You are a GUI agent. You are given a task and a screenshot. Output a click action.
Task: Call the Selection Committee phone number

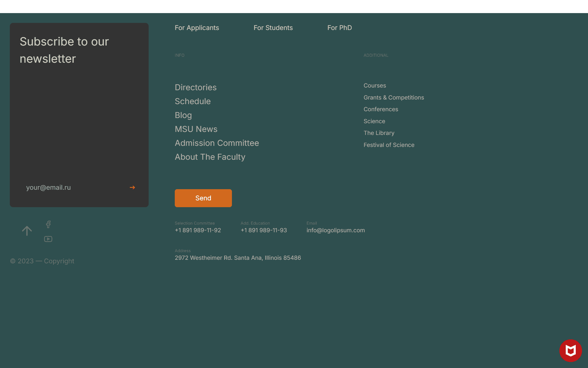tap(198, 230)
